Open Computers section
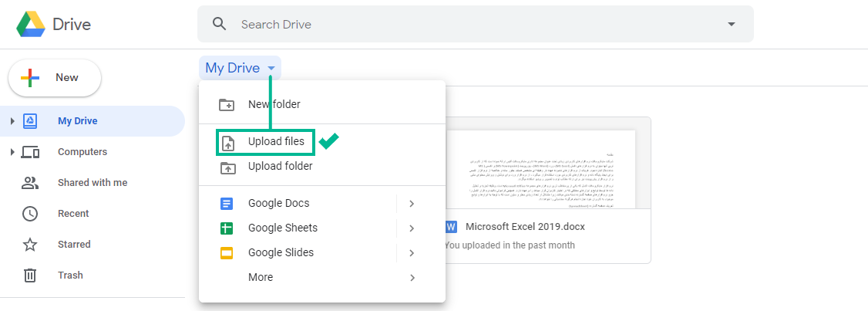The height and width of the screenshot is (311, 868). pyautogui.click(x=82, y=152)
